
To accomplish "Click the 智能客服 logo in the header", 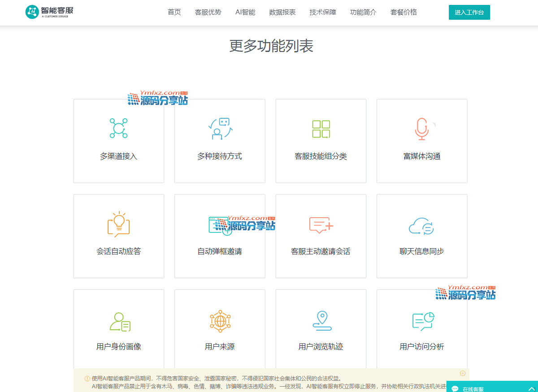I will 49,12.
